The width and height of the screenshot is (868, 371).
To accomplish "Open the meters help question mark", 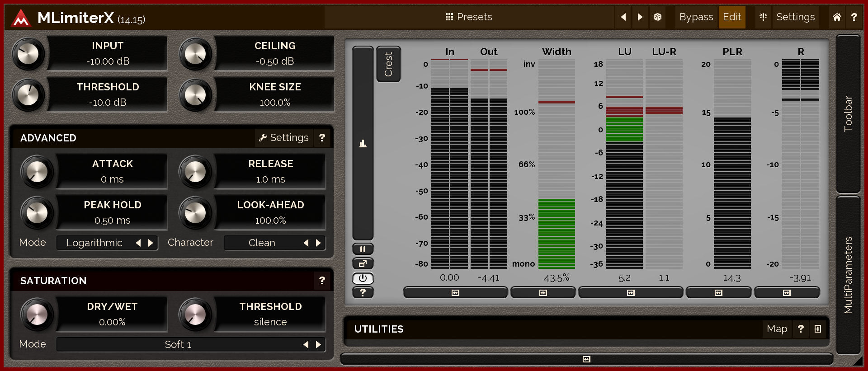I will [363, 292].
